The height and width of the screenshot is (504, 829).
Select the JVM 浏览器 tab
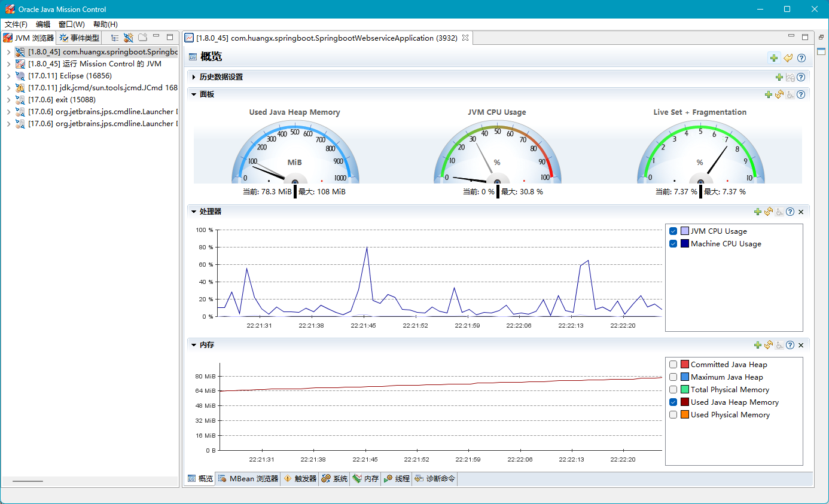coord(29,38)
